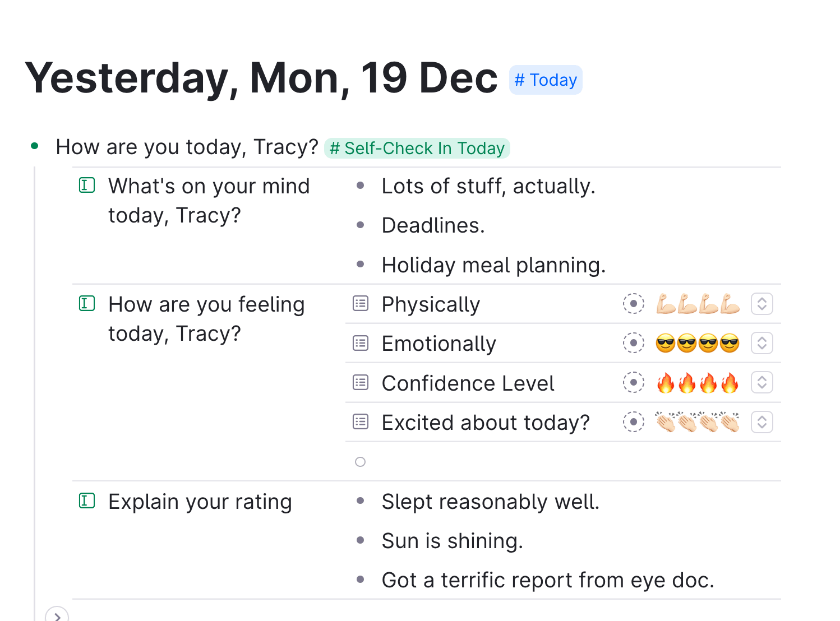Click the field icon beside Explain your rating

[87, 500]
